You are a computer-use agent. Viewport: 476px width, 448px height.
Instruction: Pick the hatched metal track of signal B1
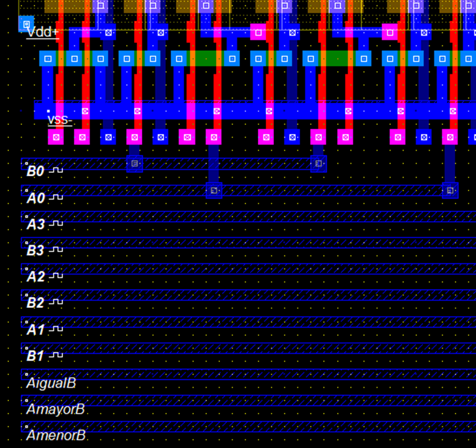tap(248, 348)
